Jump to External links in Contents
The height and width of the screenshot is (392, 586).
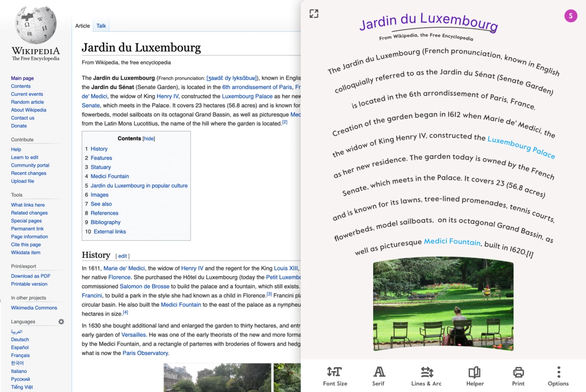click(x=110, y=232)
